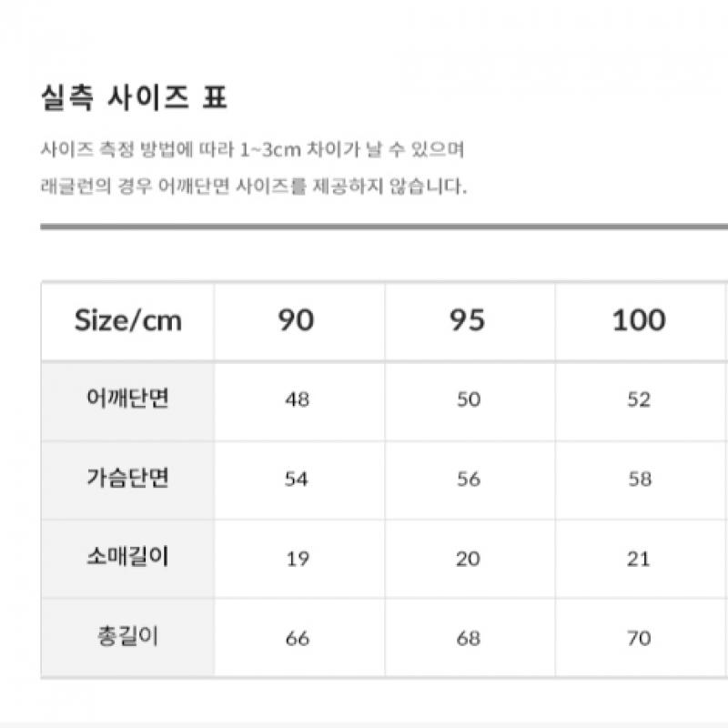
Task: Click 어깨단면 value 52 for size 100
Action: 639,400
